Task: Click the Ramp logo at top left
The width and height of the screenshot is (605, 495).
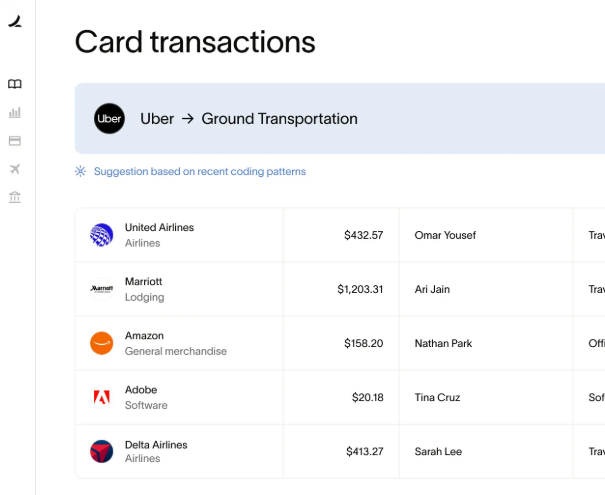Action: [15, 21]
